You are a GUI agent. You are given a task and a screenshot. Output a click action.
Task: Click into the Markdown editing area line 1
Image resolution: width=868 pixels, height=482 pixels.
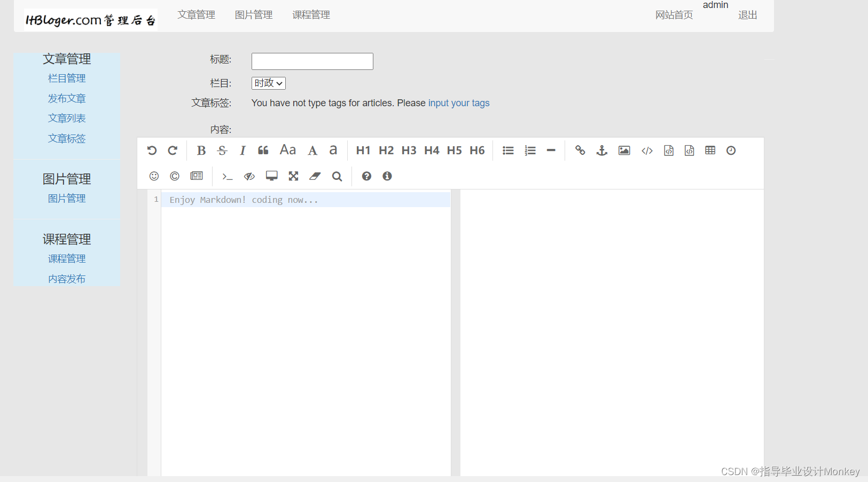pyautogui.click(x=306, y=200)
